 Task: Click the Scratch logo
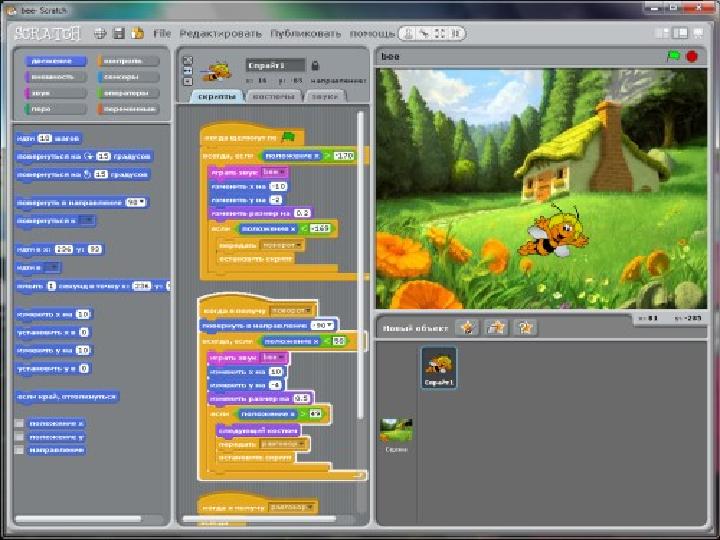point(47,34)
